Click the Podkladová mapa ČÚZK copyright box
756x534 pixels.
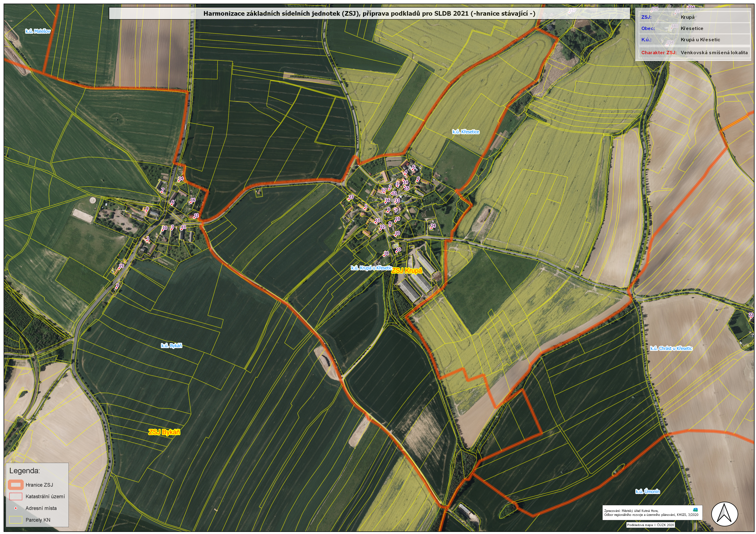(650, 525)
